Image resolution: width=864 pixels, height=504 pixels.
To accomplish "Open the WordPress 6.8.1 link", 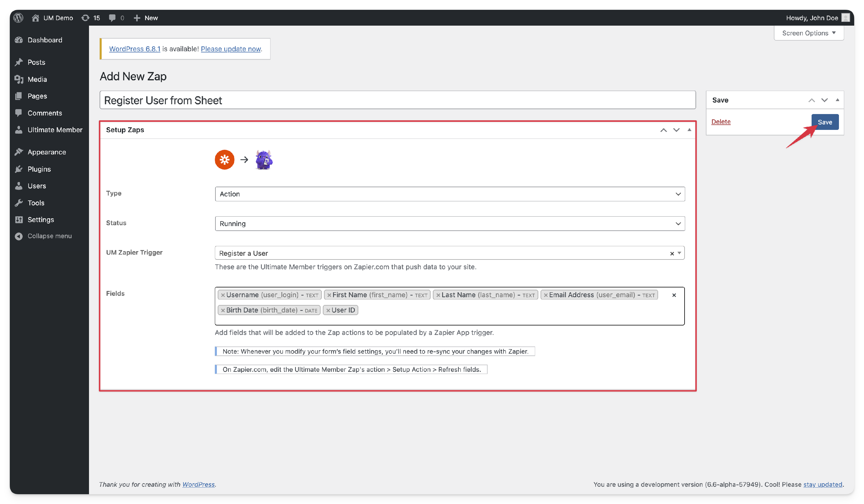I will (x=134, y=49).
